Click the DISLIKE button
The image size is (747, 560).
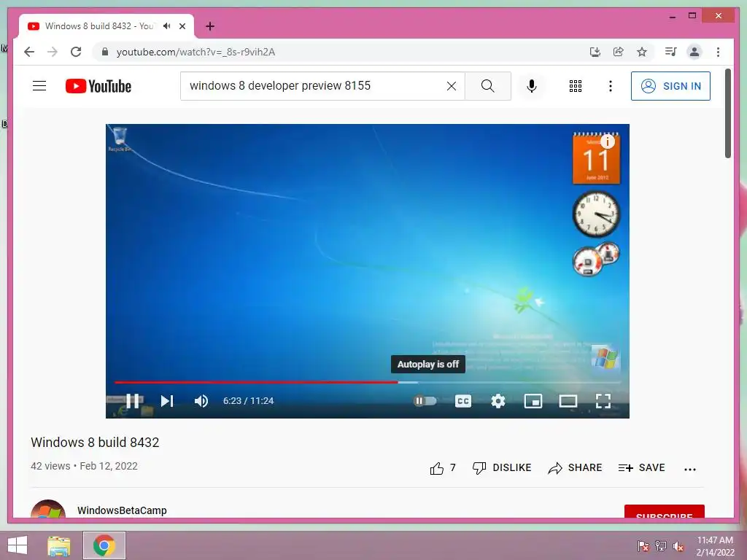[x=502, y=467]
